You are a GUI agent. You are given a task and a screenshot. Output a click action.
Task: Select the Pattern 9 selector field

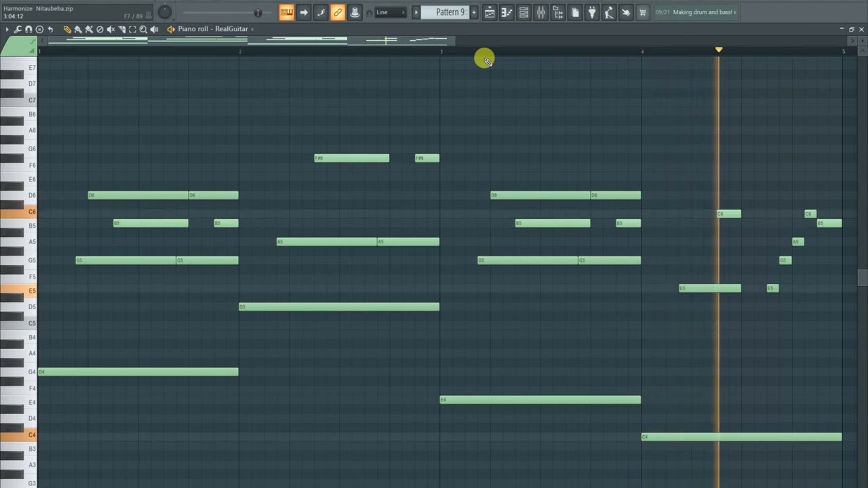tap(445, 12)
